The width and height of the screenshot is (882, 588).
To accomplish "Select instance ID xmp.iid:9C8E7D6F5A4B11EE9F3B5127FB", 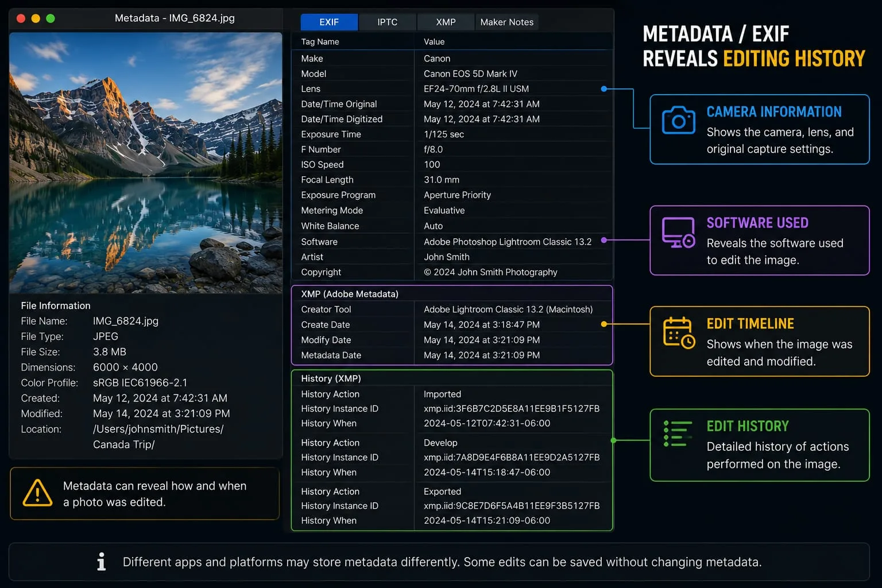I will coord(512,506).
